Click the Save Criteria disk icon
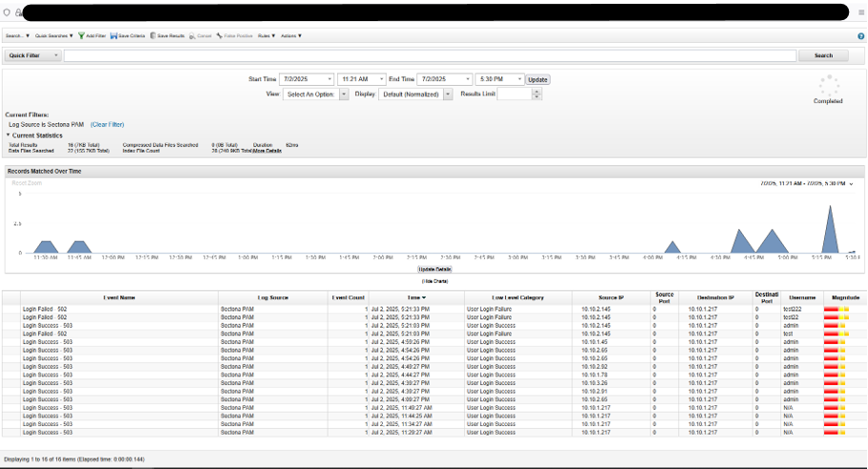 click(114, 35)
